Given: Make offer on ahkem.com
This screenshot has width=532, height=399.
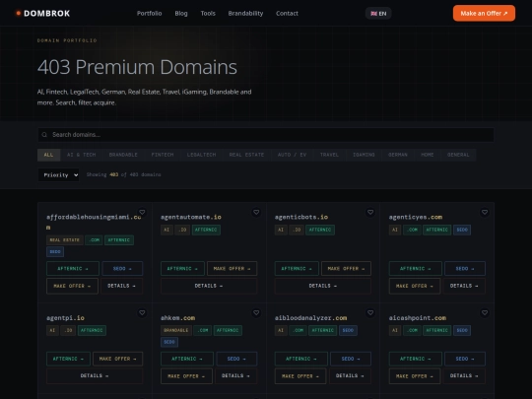Looking at the screenshot, I should [x=186, y=376].
